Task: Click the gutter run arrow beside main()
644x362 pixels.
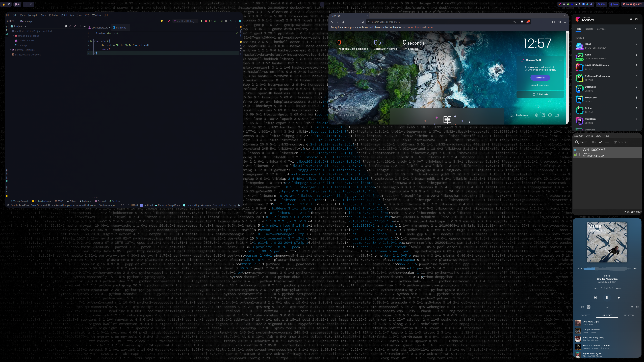Action: click(91, 41)
